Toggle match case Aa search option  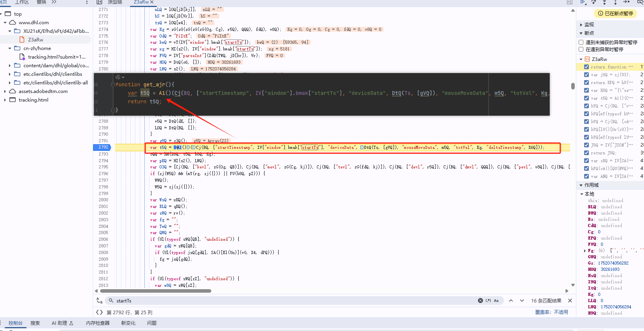(x=496, y=301)
